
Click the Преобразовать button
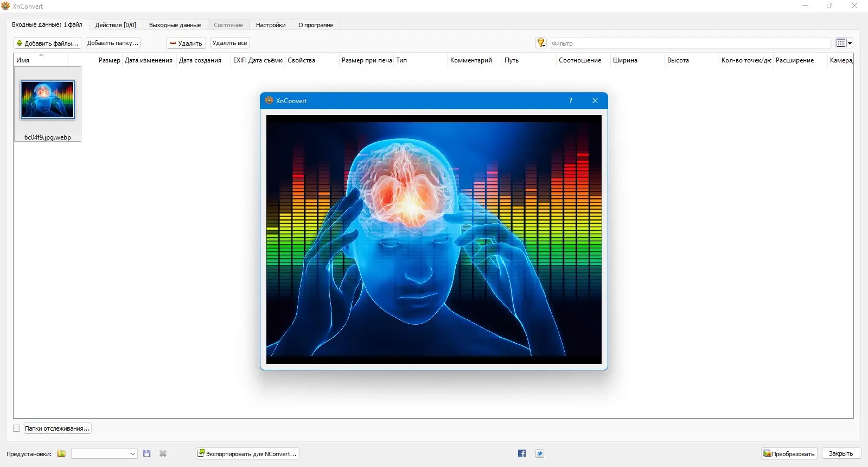point(789,453)
